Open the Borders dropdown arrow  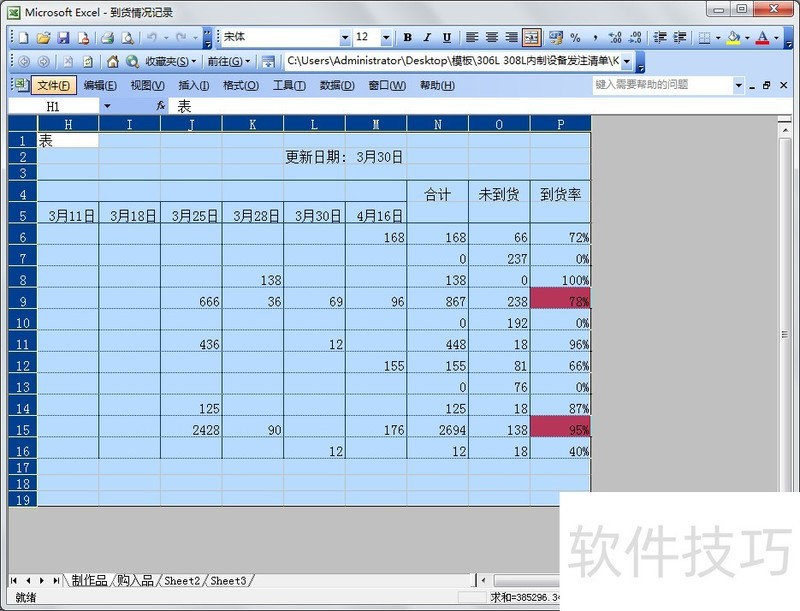(x=717, y=37)
